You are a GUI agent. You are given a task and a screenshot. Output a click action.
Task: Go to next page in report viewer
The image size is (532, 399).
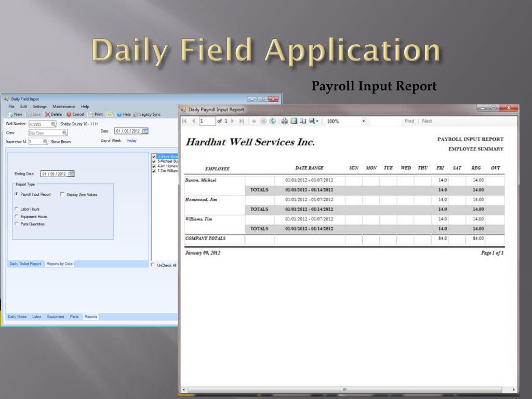(x=232, y=121)
